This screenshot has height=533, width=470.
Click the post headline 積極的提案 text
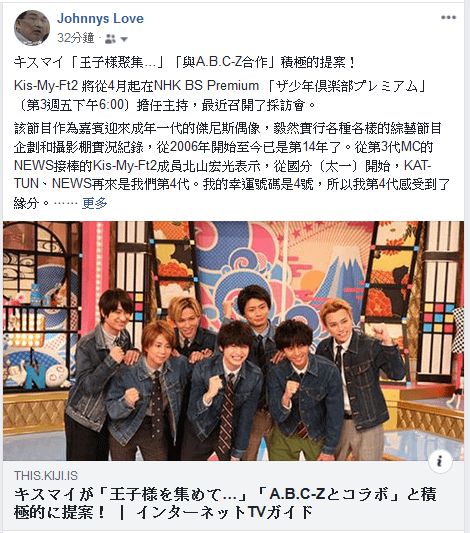[x=313, y=63]
